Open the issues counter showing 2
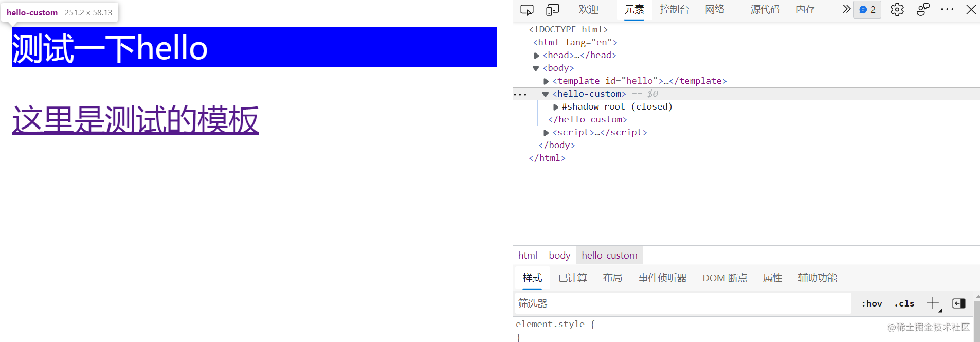The image size is (980, 342). click(867, 9)
